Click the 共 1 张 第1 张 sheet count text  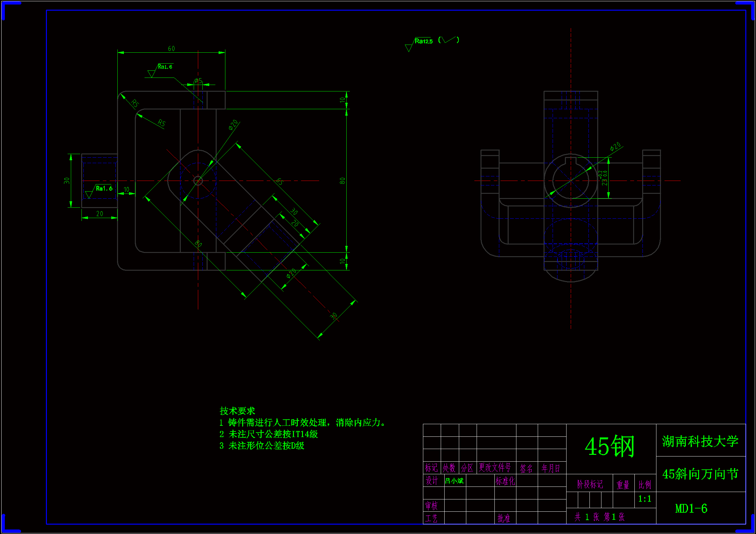coord(599,517)
